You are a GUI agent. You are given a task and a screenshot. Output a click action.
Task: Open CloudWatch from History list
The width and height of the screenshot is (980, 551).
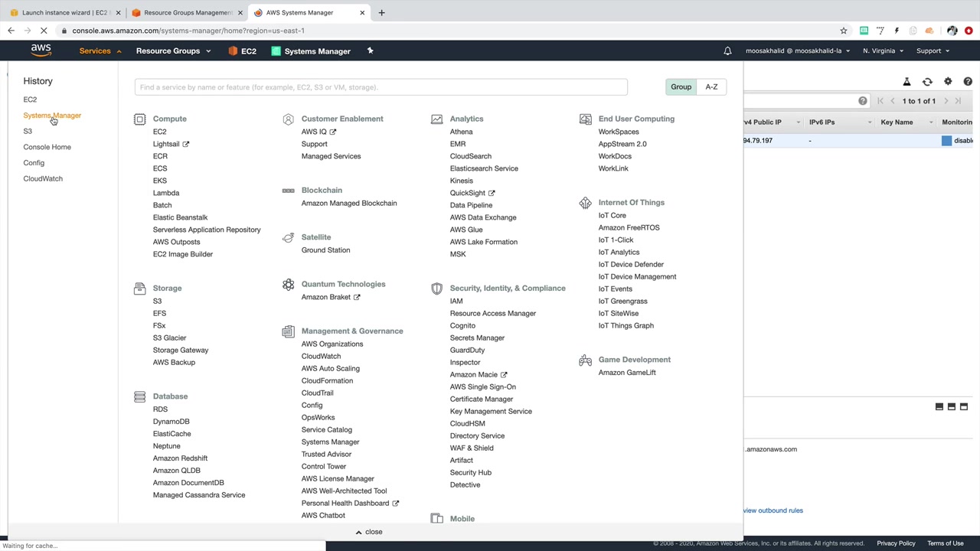(43, 179)
